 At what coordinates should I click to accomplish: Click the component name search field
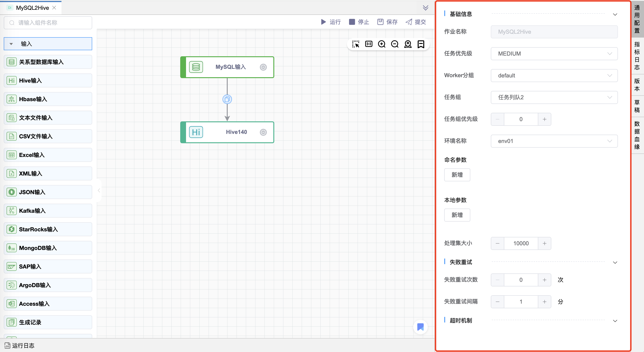tap(48, 23)
